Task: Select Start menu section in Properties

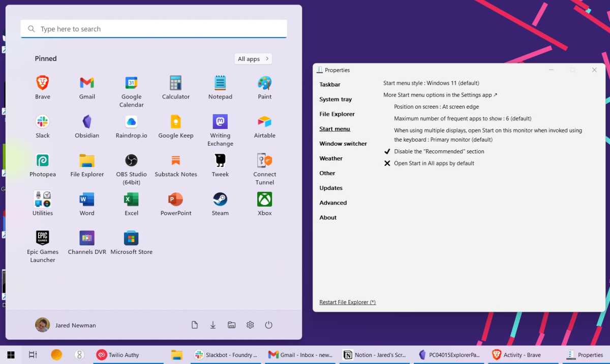Action: click(x=334, y=129)
